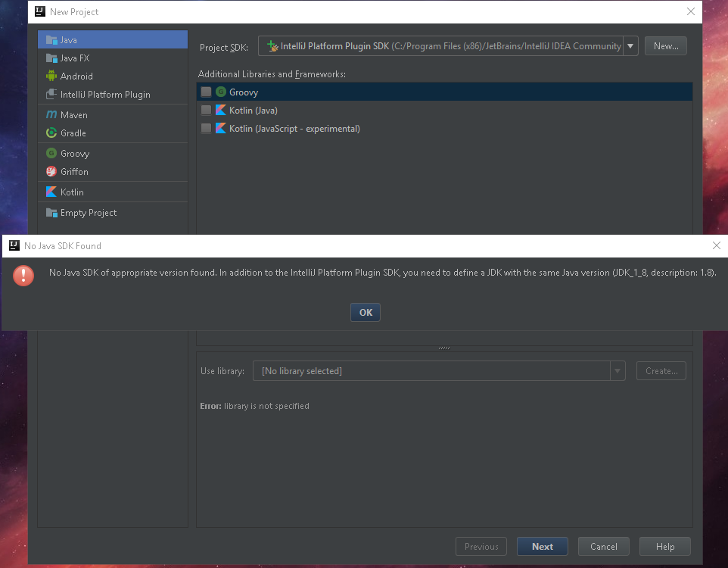This screenshot has height=568, width=728.
Task: Choose Maven project type
Action: pyautogui.click(x=113, y=114)
